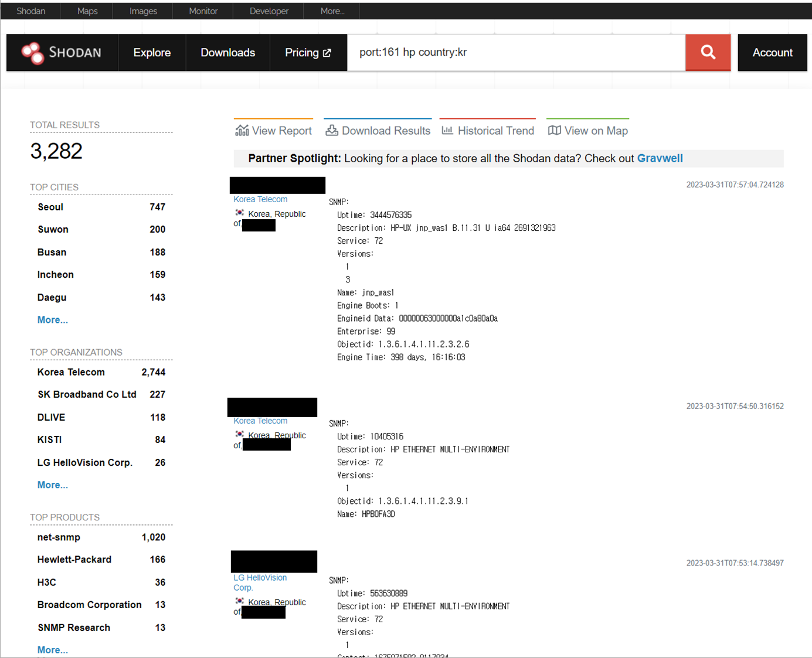812x658 pixels.
Task: Click the Historical Trend bar chart icon
Action: click(x=447, y=130)
